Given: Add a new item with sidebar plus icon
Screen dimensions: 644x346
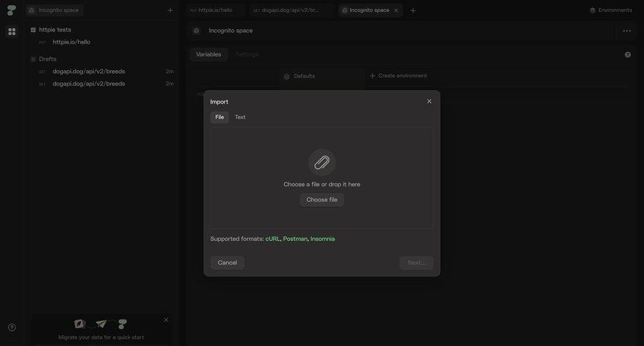Looking at the screenshot, I should tap(170, 10).
